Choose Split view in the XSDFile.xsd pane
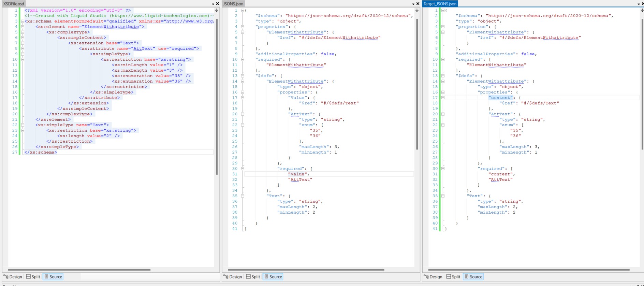 pyautogui.click(x=33, y=277)
